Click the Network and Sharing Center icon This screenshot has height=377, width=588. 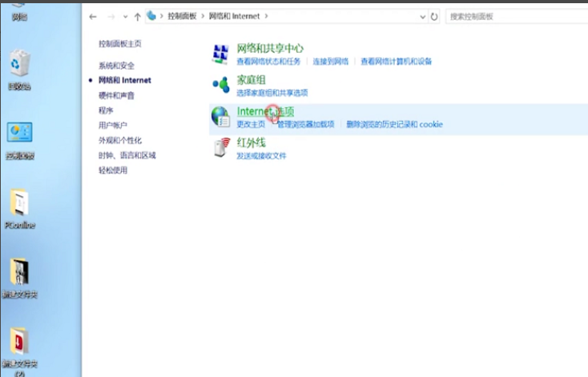point(220,54)
